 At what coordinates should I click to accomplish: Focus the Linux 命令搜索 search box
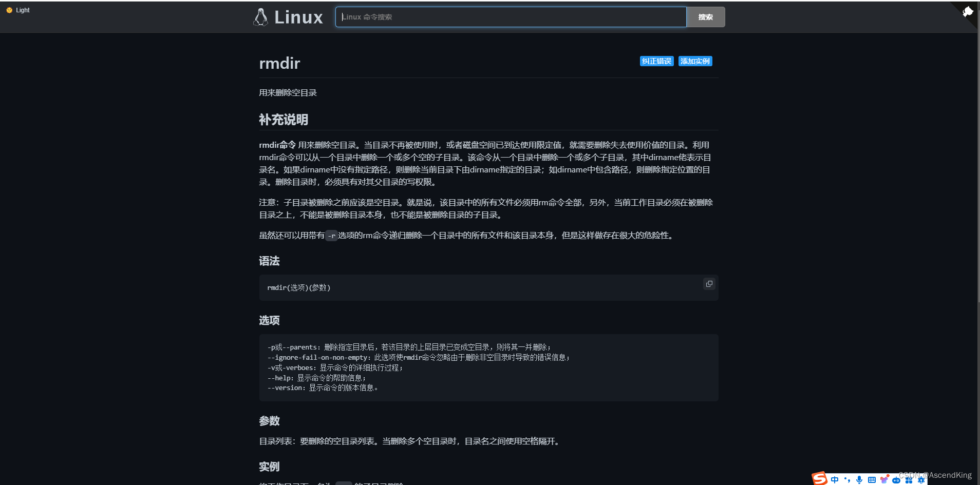point(511,17)
